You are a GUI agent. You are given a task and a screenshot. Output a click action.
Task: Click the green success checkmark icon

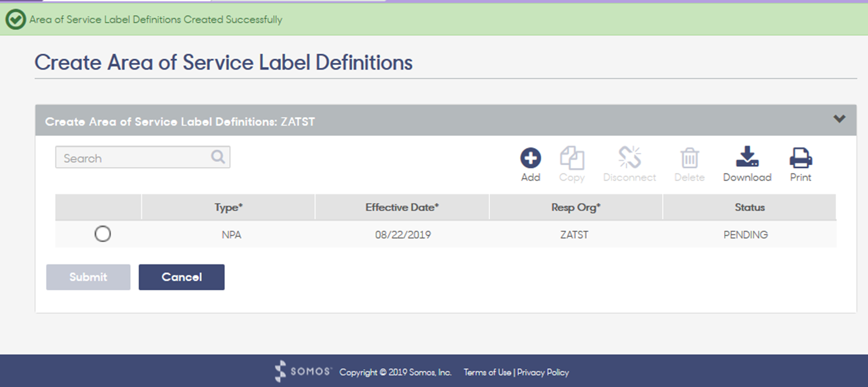(x=16, y=19)
